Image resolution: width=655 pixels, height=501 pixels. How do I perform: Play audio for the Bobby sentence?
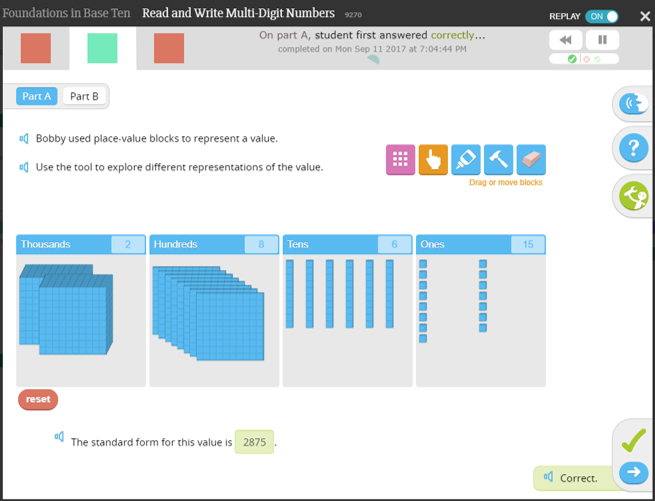click(24, 138)
